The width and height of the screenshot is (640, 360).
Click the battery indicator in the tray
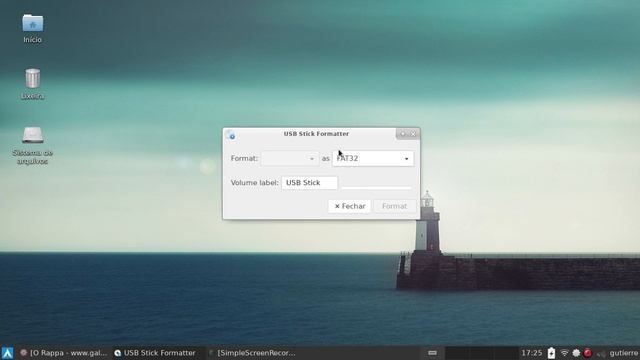click(551, 353)
